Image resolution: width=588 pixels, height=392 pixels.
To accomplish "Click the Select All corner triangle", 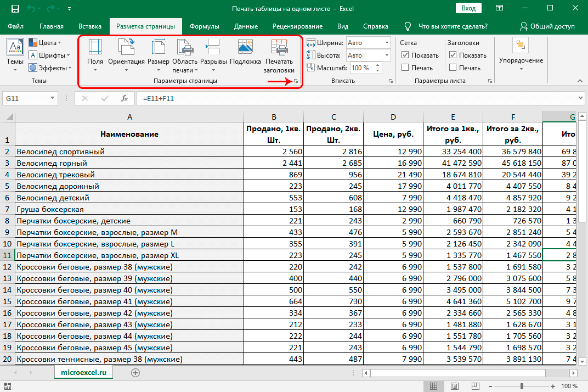I will tap(9, 117).
